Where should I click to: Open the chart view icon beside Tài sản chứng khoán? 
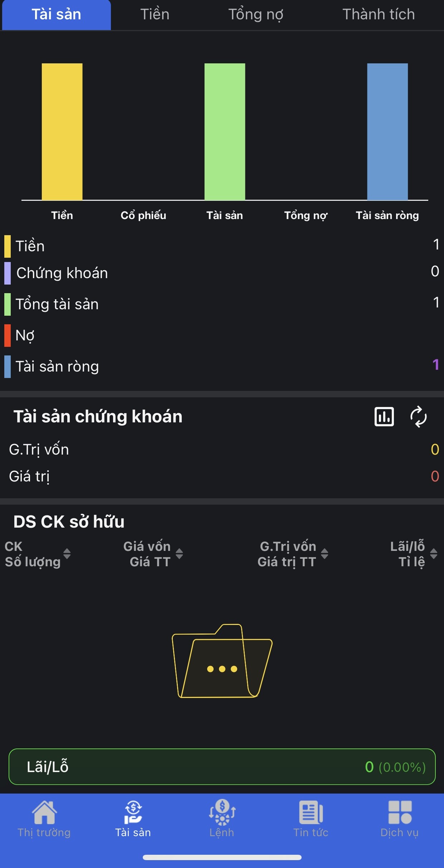(x=384, y=417)
